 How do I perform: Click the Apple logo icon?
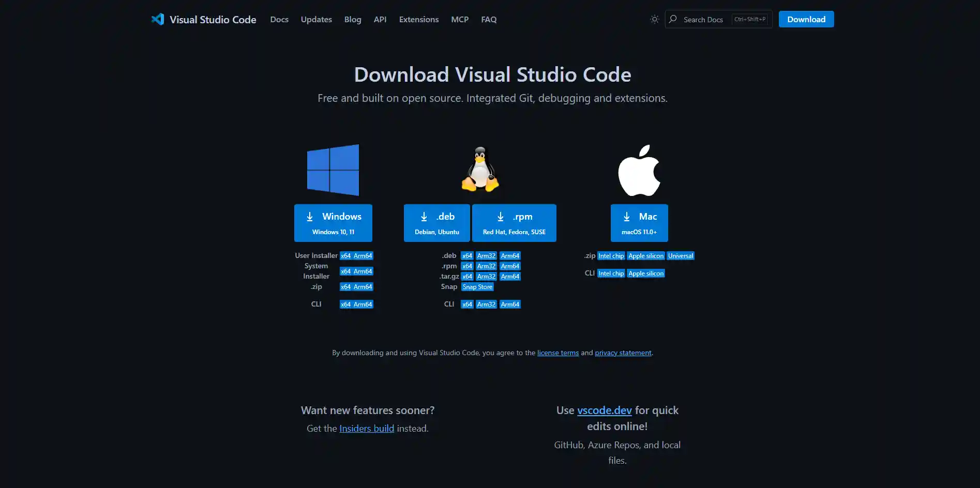[639, 170]
